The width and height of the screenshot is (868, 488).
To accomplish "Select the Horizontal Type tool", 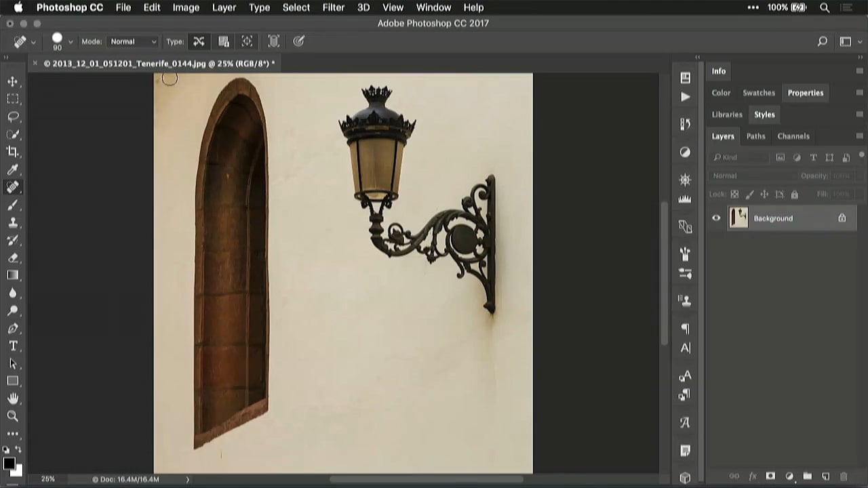I will pos(13,346).
